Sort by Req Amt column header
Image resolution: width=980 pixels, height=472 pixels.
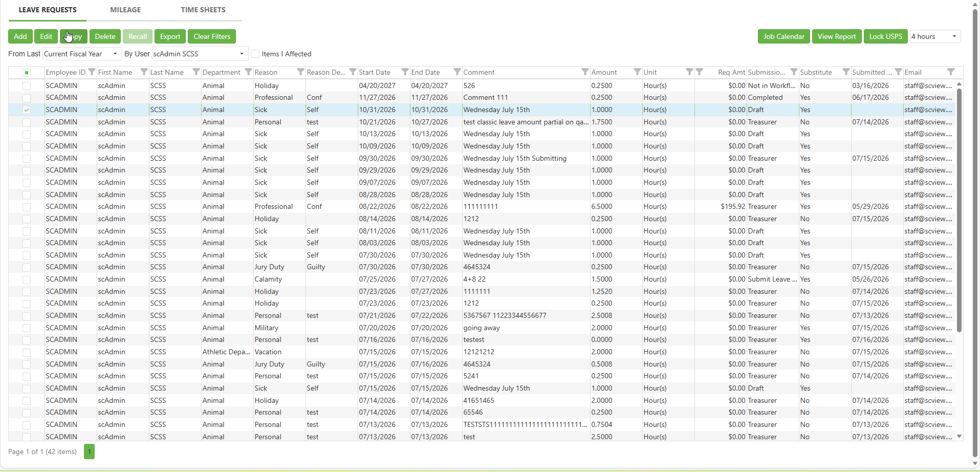tap(731, 72)
